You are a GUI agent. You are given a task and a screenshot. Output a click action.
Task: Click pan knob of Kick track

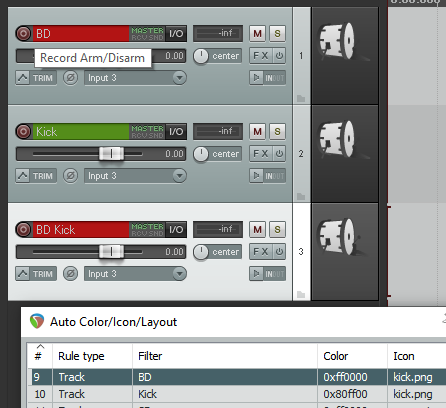(x=201, y=154)
